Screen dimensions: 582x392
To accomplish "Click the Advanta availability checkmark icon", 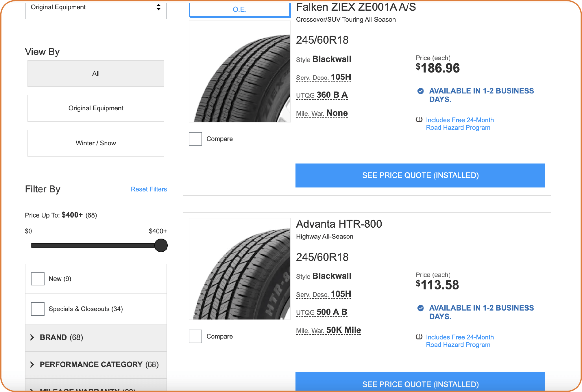I will point(420,308).
